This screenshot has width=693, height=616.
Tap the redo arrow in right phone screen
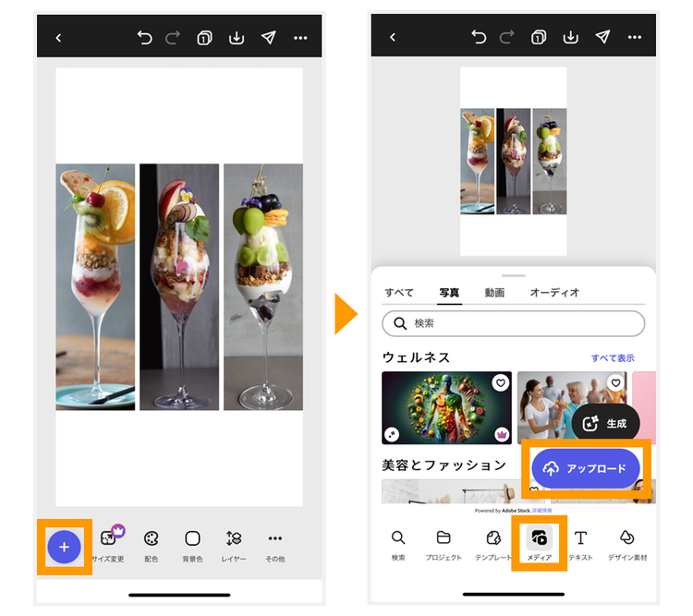pos(507,37)
